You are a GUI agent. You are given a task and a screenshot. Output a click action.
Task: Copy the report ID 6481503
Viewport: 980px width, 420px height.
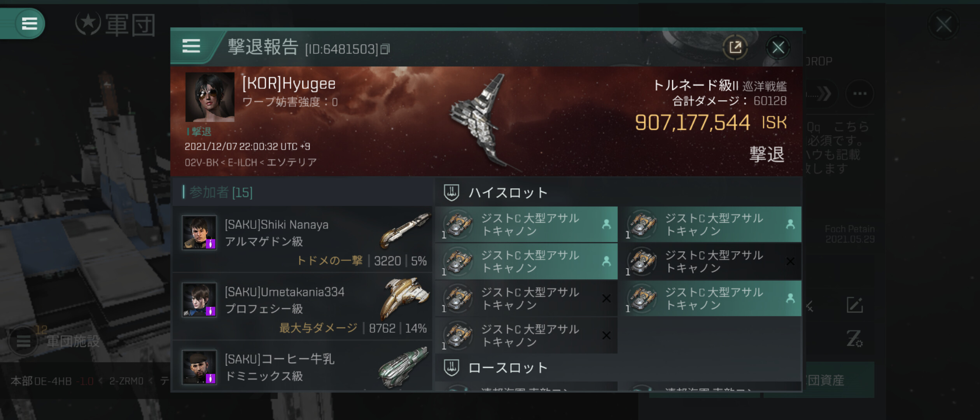coord(385,49)
